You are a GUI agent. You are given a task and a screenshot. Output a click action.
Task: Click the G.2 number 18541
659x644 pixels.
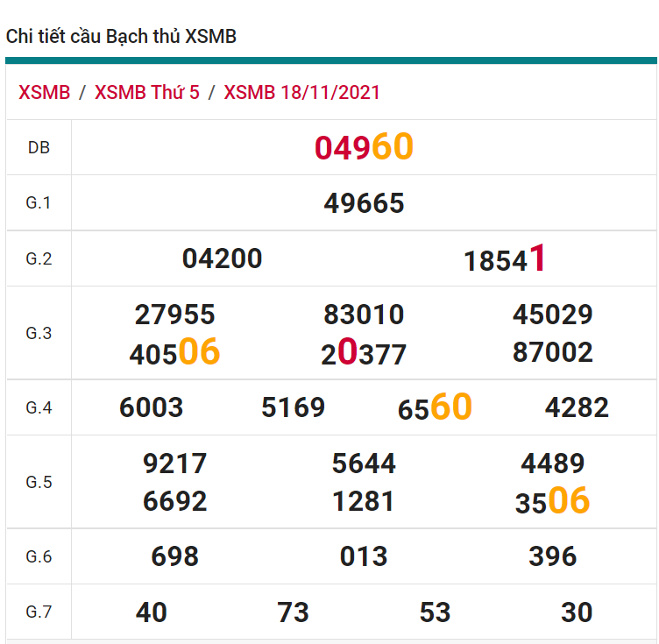(x=505, y=259)
